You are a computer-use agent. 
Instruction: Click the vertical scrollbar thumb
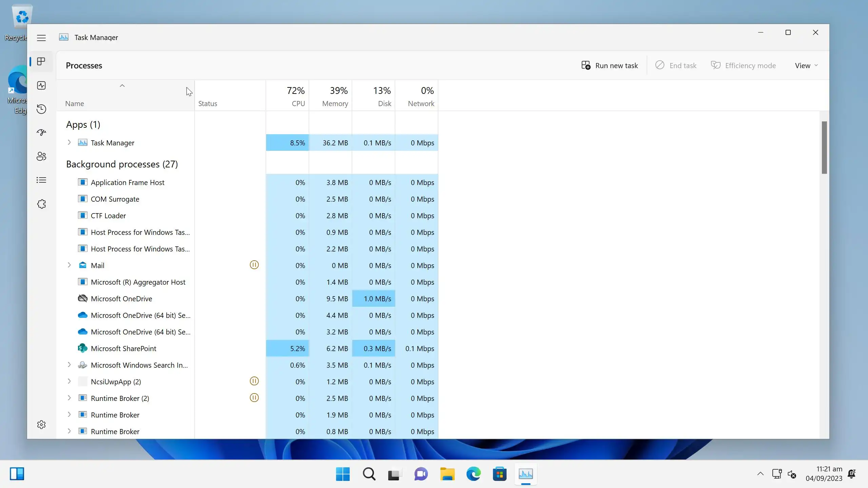pyautogui.click(x=824, y=147)
